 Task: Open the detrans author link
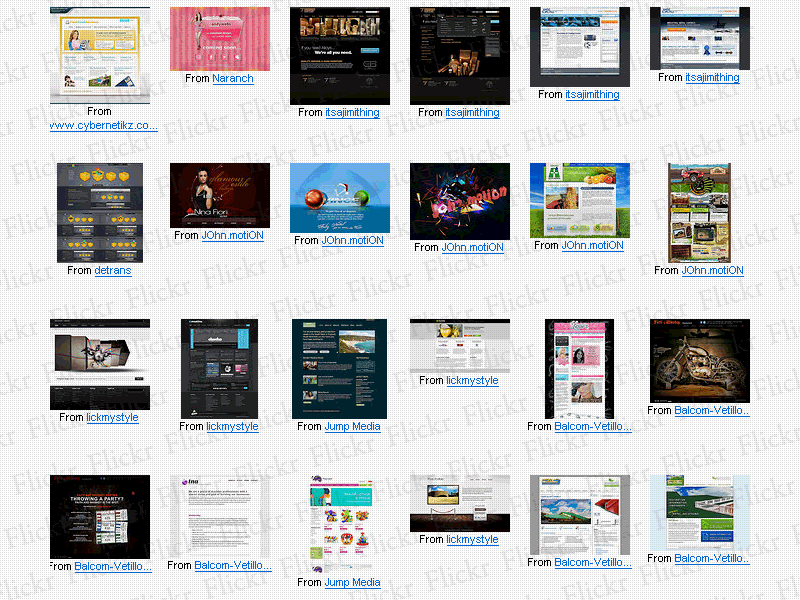tap(113, 270)
